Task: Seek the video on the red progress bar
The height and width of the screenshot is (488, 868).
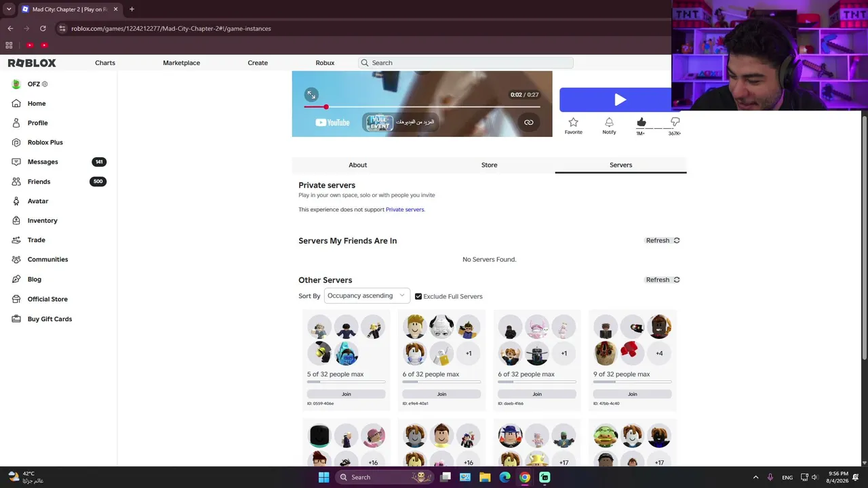Action: pyautogui.click(x=422, y=107)
